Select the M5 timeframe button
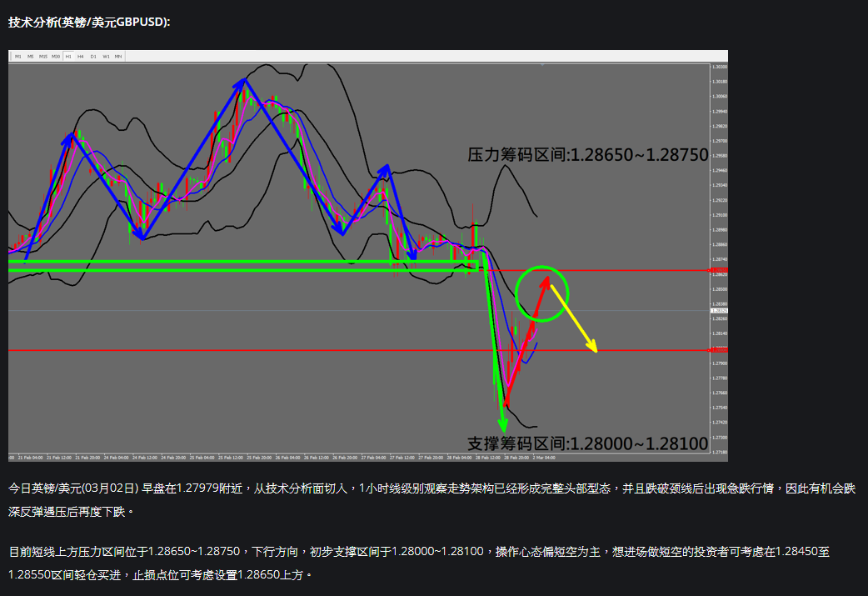Image resolution: width=868 pixels, height=596 pixels. 31,57
